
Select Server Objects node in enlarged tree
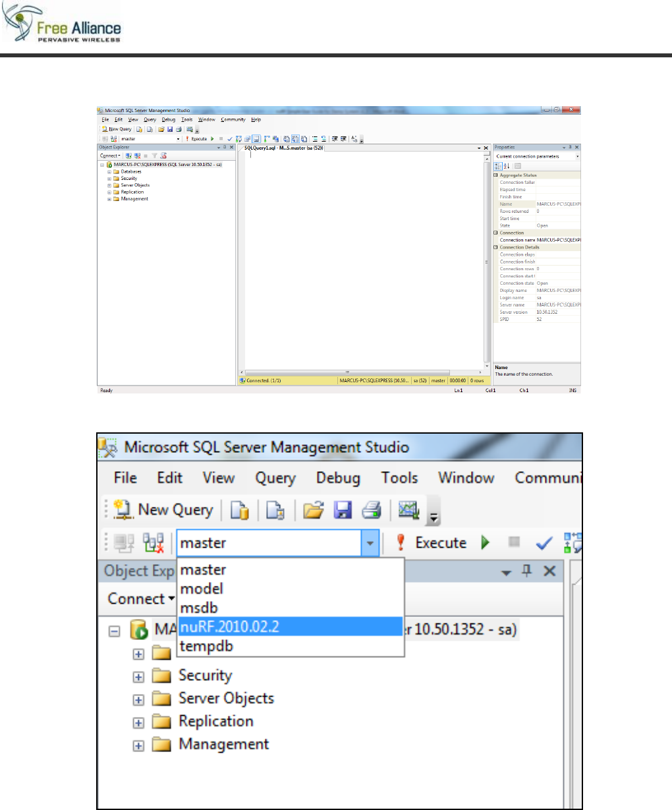point(226,699)
